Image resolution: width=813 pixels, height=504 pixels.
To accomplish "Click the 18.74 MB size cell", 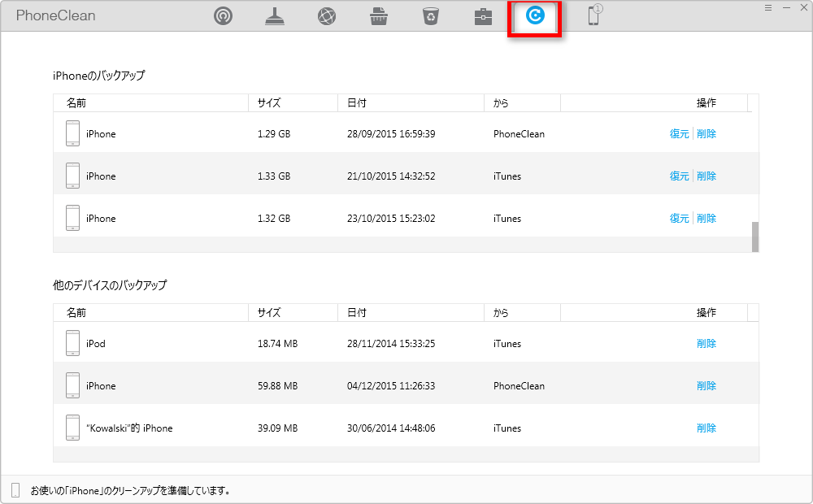I will click(277, 344).
